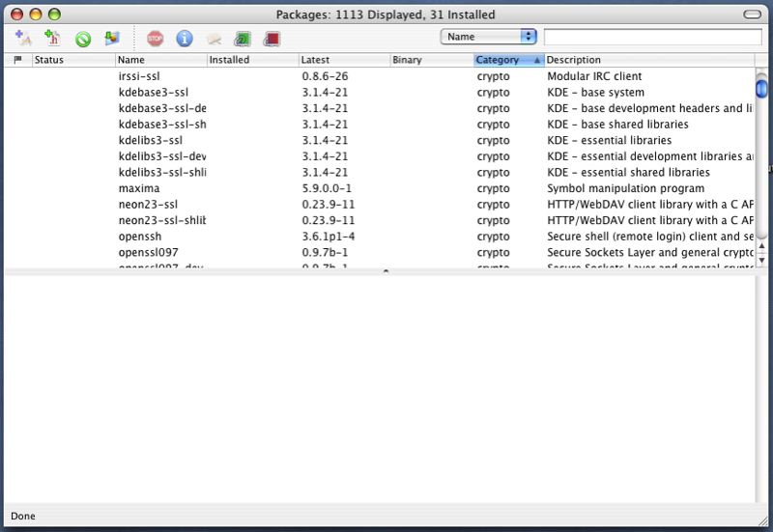Select the openssh package name
Viewport: 773px width, 532px height.
pos(140,237)
